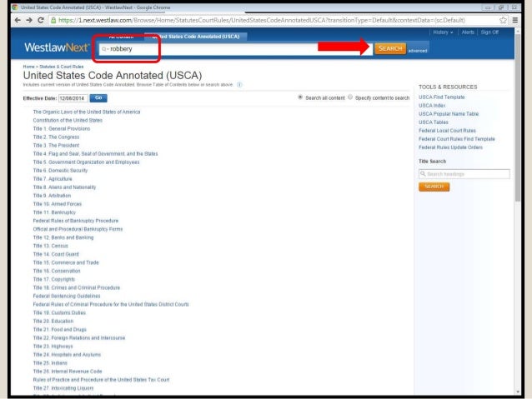Open Title 14. Coast Guard

[x=56, y=254]
